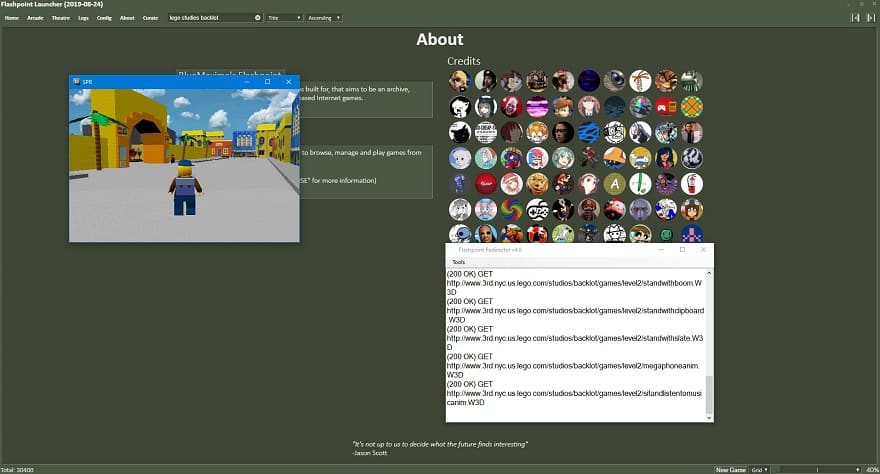Open the Tools menu in Flashpoint Redirector

(459, 262)
